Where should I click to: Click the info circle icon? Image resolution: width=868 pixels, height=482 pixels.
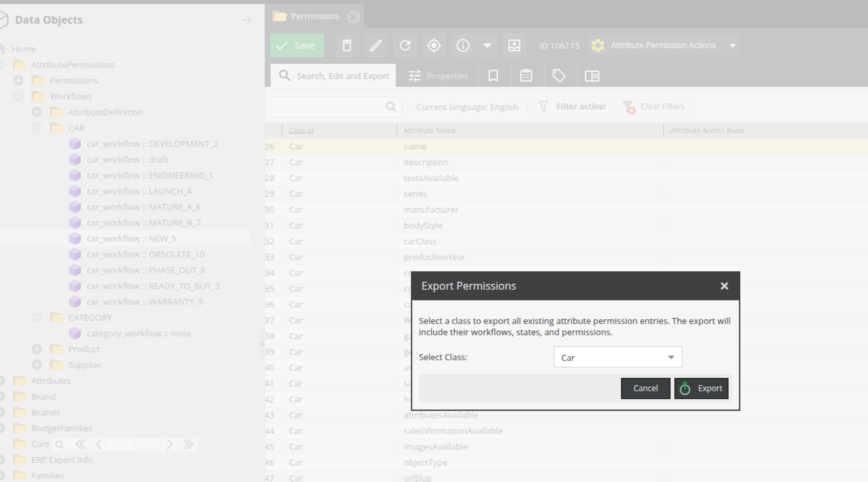(x=463, y=45)
